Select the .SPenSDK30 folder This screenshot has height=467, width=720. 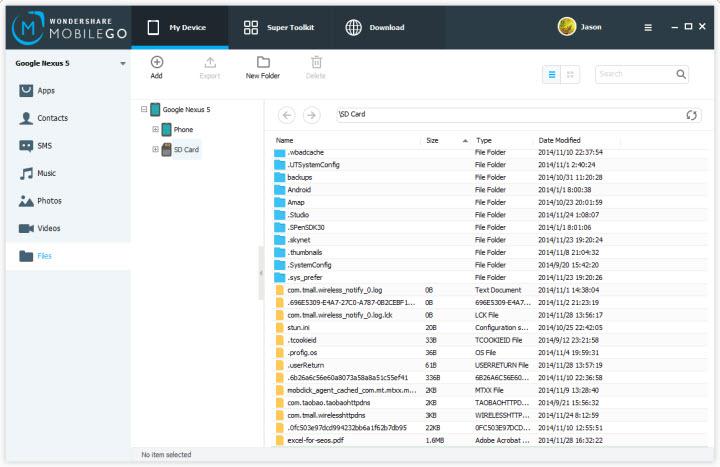pyautogui.click(x=489, y=227)
